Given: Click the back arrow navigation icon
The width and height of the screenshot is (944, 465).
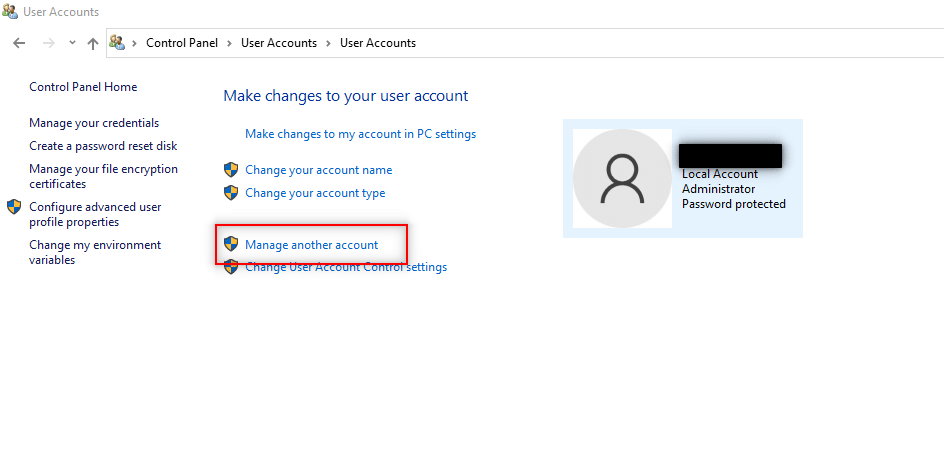Looking at the screenshot, I should point(19,43).
